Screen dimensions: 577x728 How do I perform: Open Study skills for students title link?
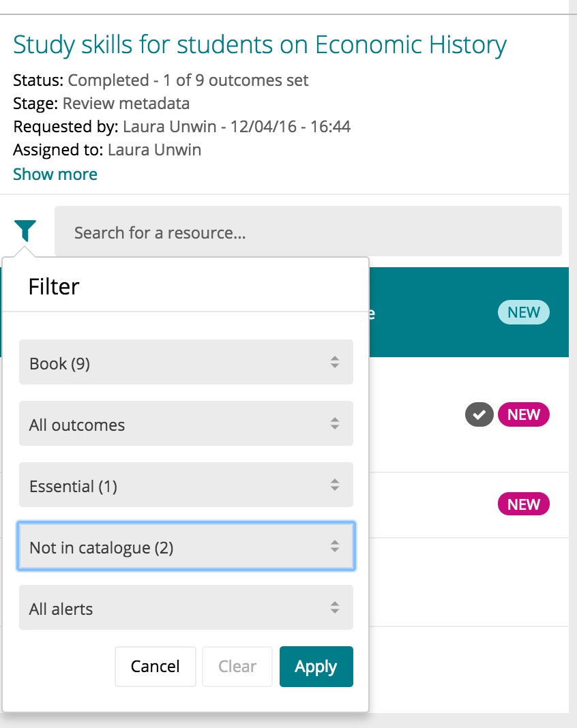[x=260, y=45]
